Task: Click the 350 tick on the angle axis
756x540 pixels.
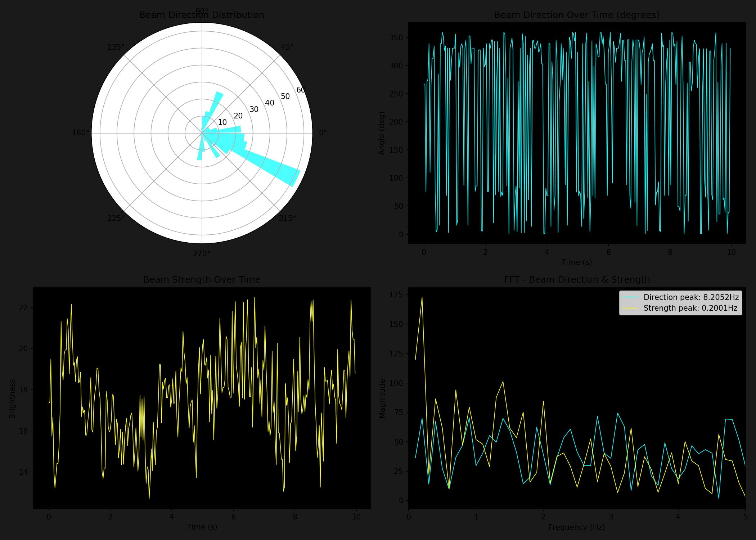Action: [x=396, y=38]
